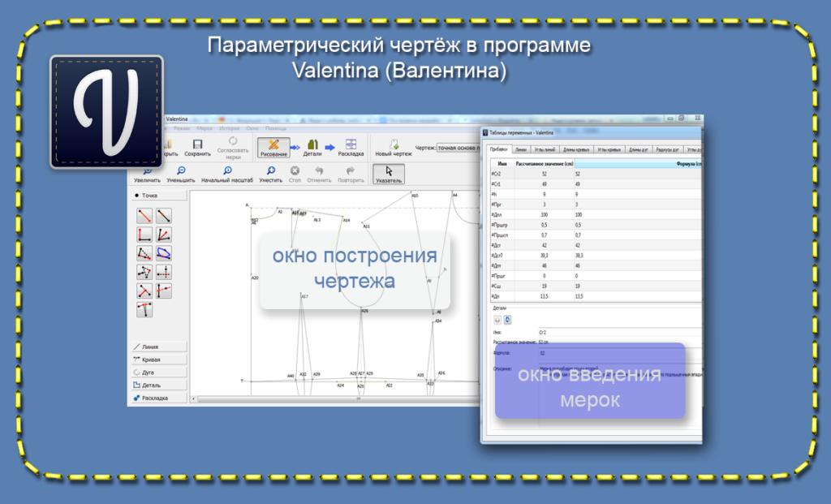Redo with the Повторить arrow
The image size is (831, 504).
(x=351, y=174)
